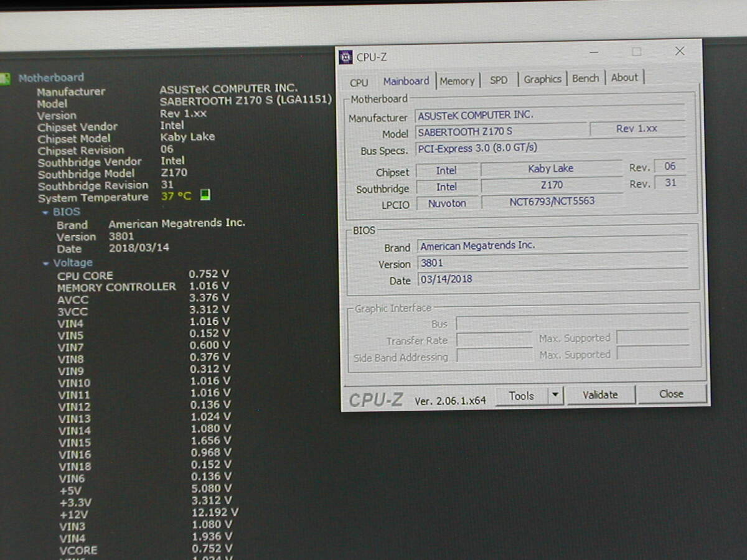This screenshot has height=560, width=747.
Task: Click the Chipset Model Kaby Lake row in Speccy
Action: [x=126, y=138]
